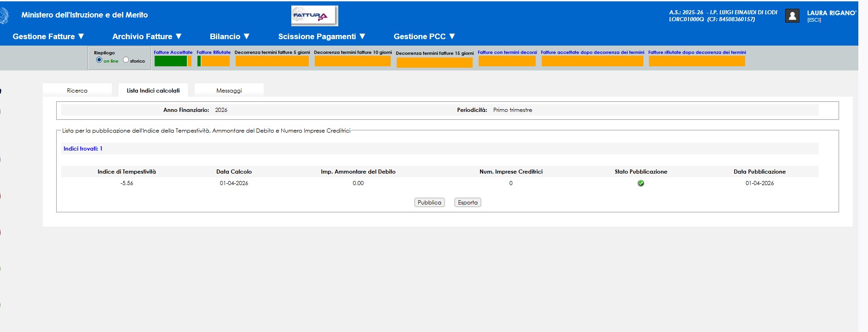The height and width of the screenshot is (332, 868).
Task: Click the green publication status checkmark
Action: pyautogui.click(x=641, y=183)
